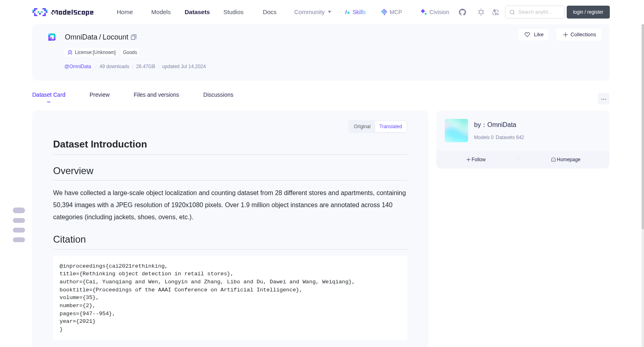Click the OmniData gradient profile thumbnail
This screenshot has width=644, height=347.
456,131
